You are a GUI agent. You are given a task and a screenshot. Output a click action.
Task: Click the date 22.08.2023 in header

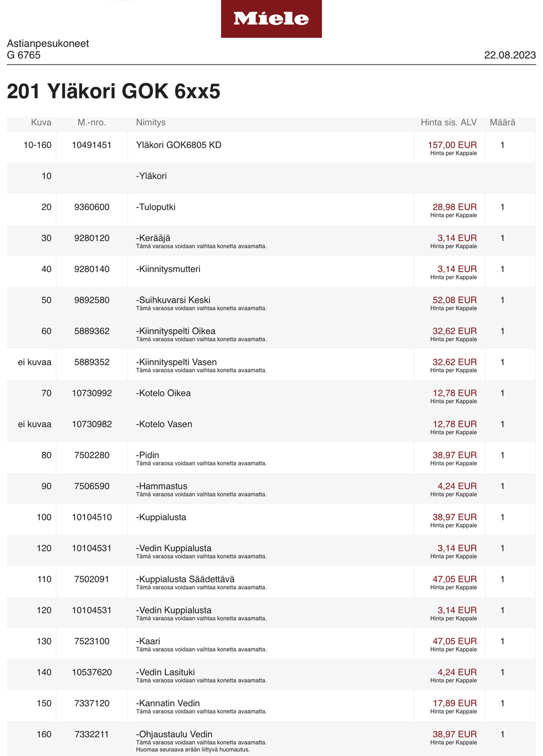[x=510, y=55]
